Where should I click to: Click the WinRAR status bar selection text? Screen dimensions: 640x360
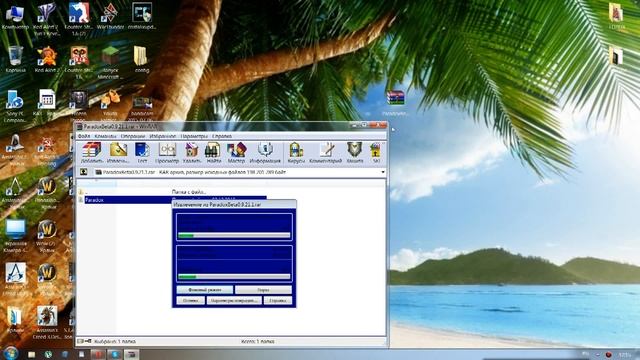(x=114, y=341)
